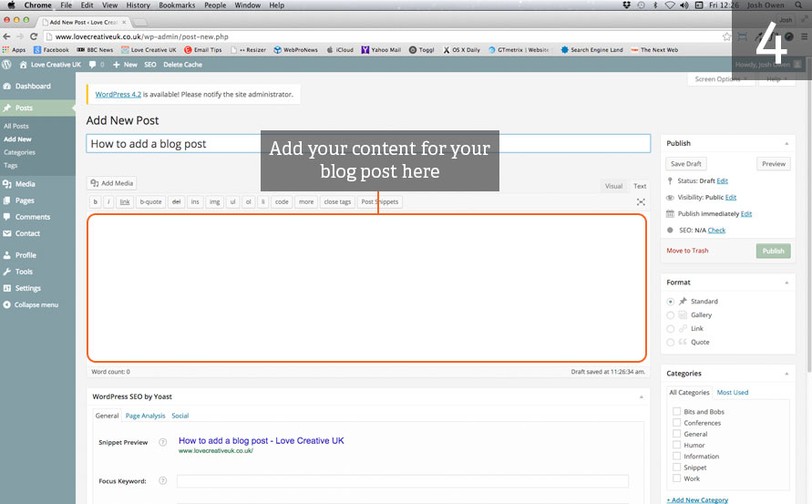Collapse the Publish panel
This screenshot has height=504, width=812.
pyautogui.click(x=786, y=144)
